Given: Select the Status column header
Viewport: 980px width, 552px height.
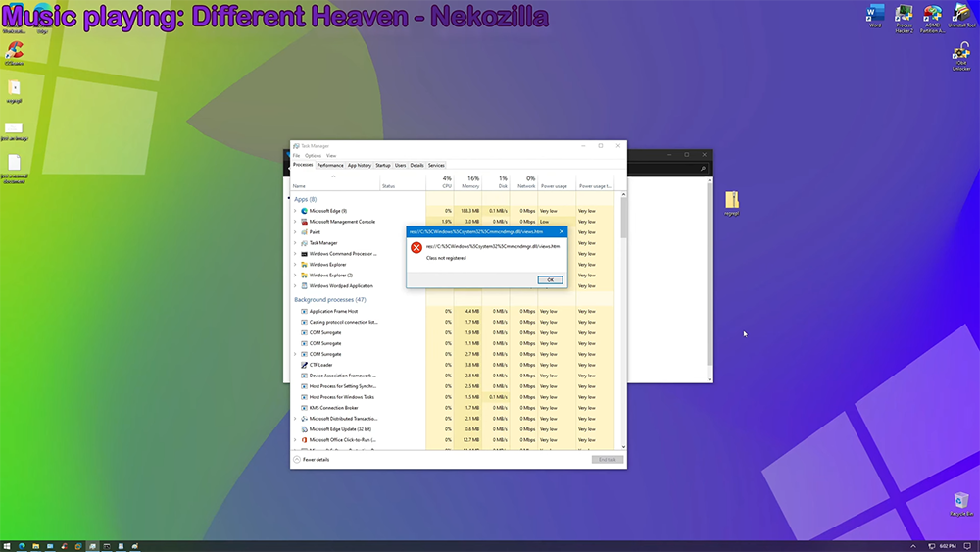Looking at the screenshot, I should (403, 182).
